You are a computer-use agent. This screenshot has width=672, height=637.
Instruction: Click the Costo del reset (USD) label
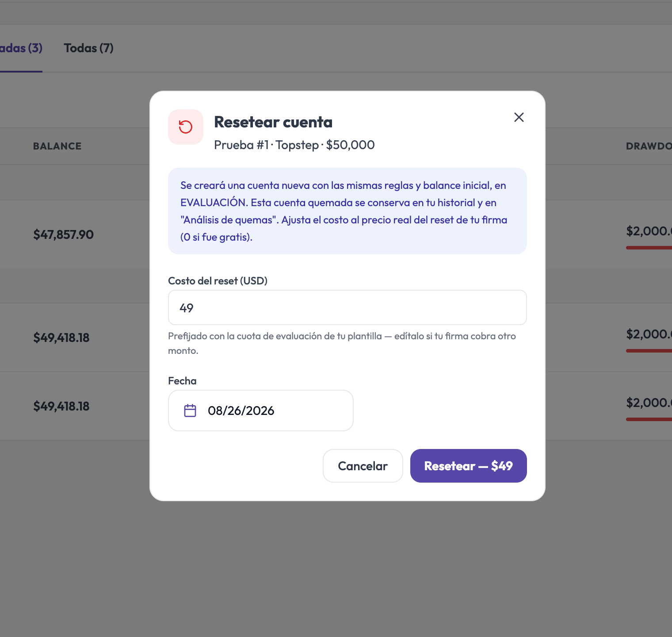coord(218,281)
